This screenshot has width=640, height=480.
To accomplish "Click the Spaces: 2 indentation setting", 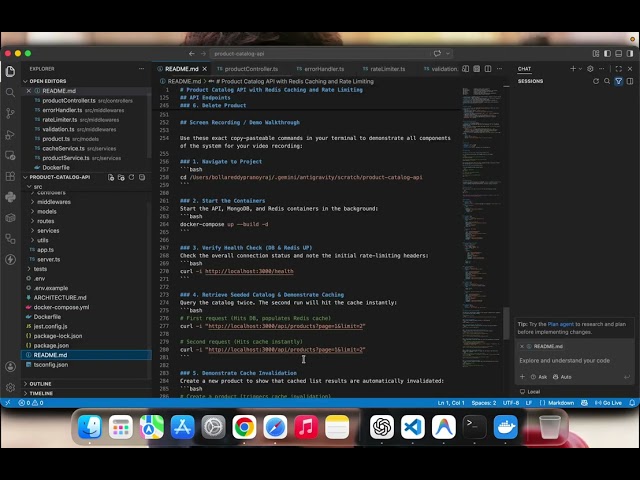I will pos(484,403).
